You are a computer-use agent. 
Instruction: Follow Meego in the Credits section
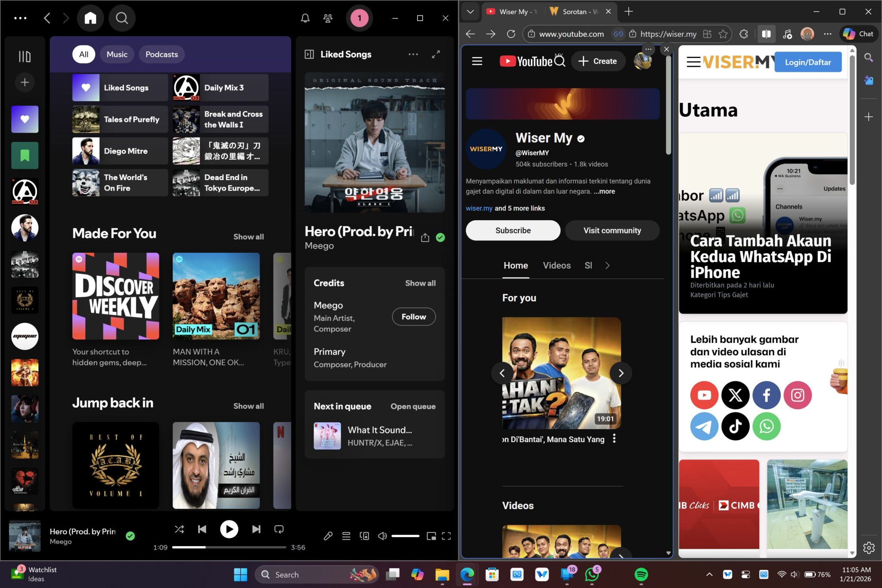tap(413, 317)
